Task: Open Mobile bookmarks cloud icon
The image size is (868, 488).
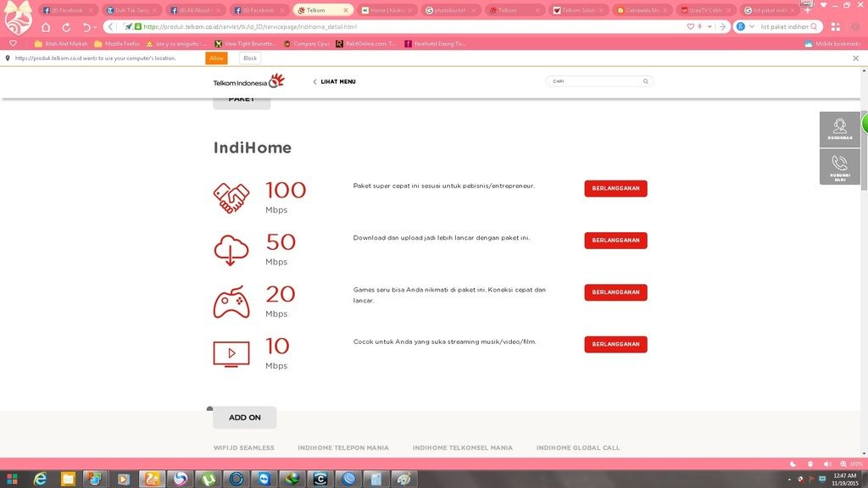Action: [808, 44]
